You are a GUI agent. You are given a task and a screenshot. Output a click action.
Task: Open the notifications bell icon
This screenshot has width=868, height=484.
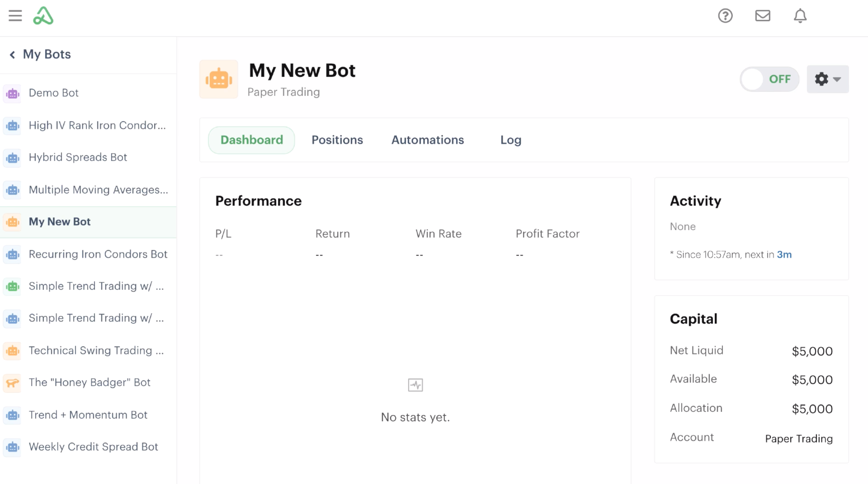(x=800, y=15)
